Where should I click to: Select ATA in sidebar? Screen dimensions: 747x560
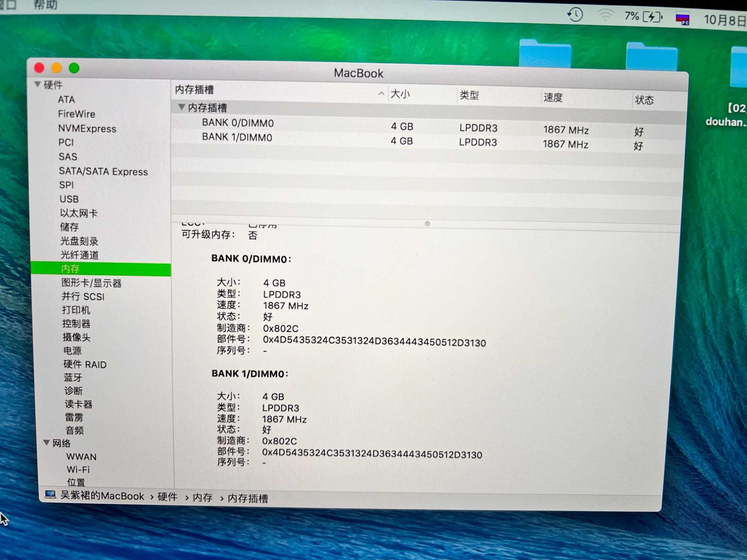(x=66, y=100)
